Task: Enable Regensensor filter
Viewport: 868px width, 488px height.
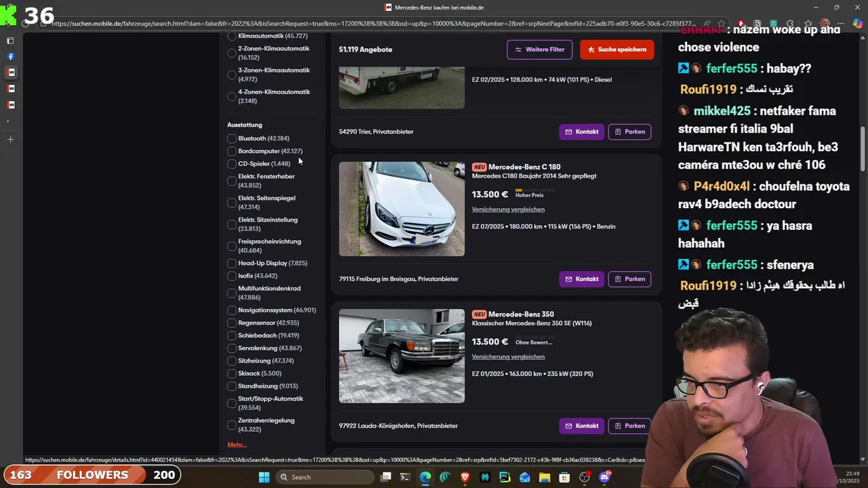Action: tap(232, 323)
